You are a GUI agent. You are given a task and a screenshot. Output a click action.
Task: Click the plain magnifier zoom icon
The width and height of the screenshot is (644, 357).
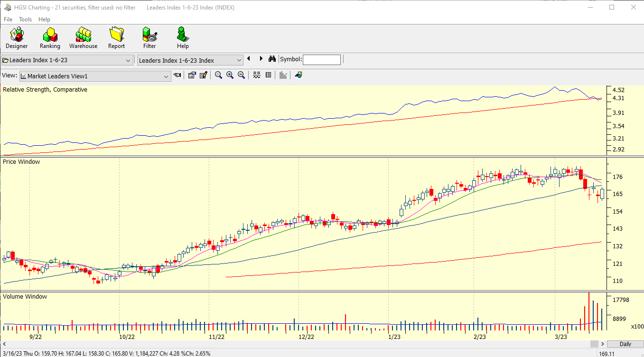(218, 75)
